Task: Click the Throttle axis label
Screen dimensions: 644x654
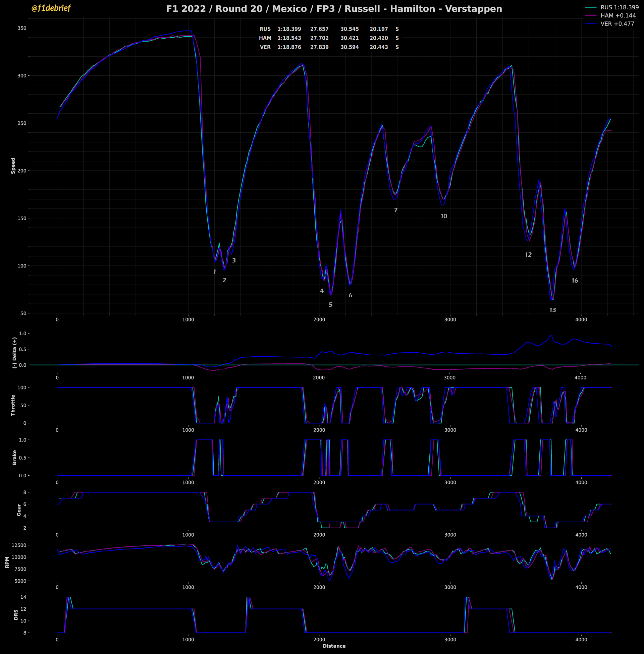Action: pos(13,405)
